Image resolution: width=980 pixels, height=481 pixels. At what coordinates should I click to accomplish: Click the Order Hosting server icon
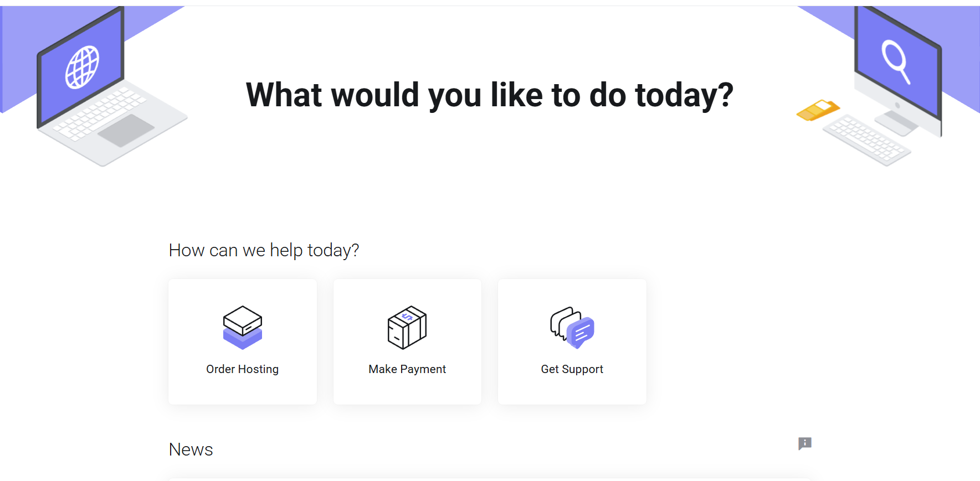243,327
